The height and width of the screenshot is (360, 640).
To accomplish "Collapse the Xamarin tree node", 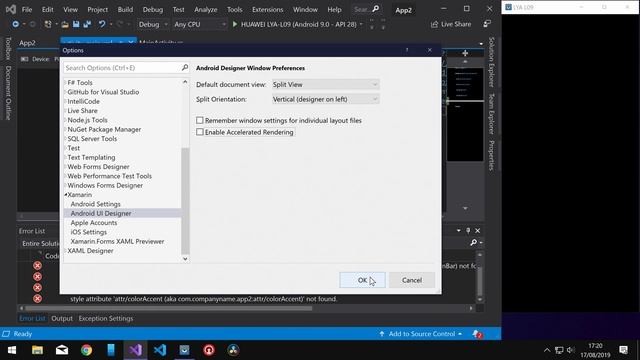I will coord(66,195).
